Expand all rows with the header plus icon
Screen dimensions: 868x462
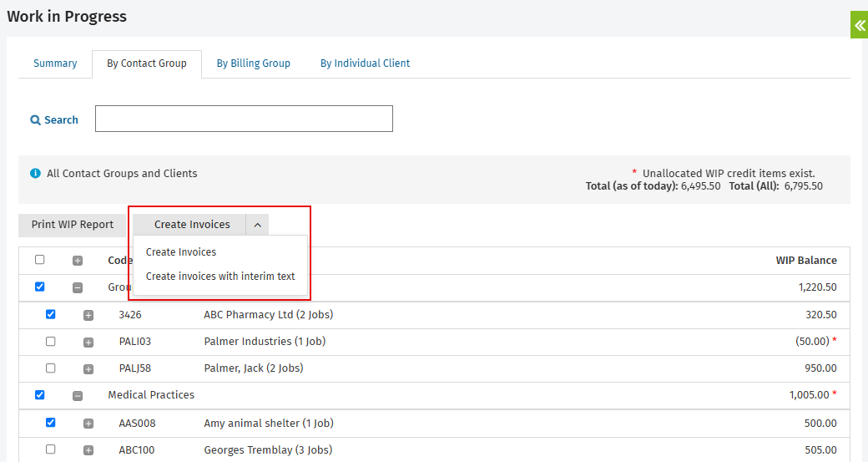[78, 261]
